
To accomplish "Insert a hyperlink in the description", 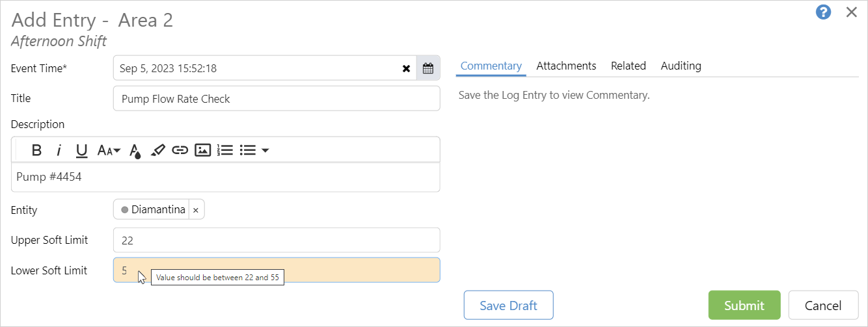I will coord(180,150).
